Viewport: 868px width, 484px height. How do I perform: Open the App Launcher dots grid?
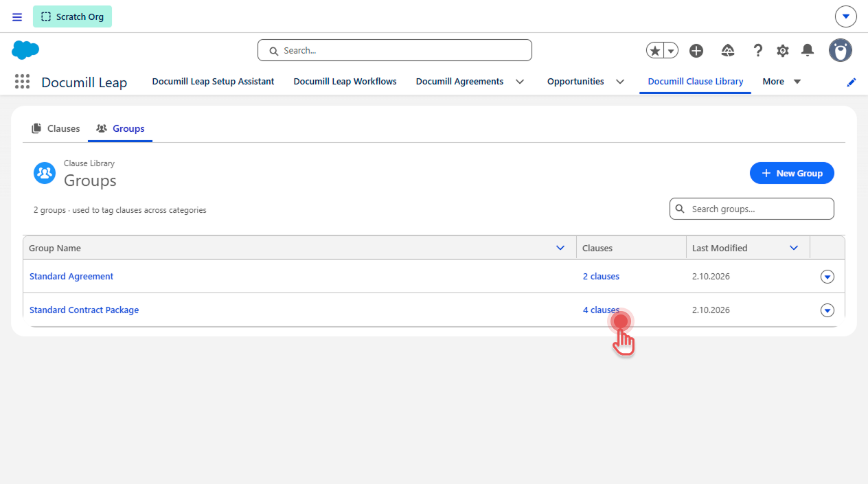tap(22, 82)
